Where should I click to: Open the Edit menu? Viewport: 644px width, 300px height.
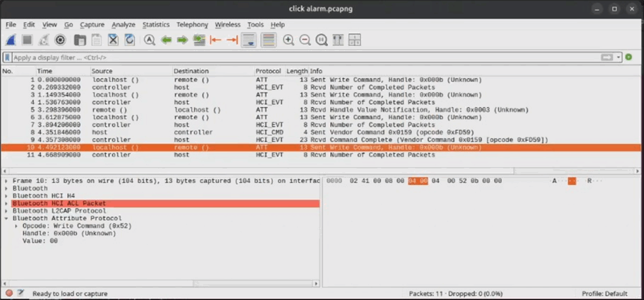[29, 25]
